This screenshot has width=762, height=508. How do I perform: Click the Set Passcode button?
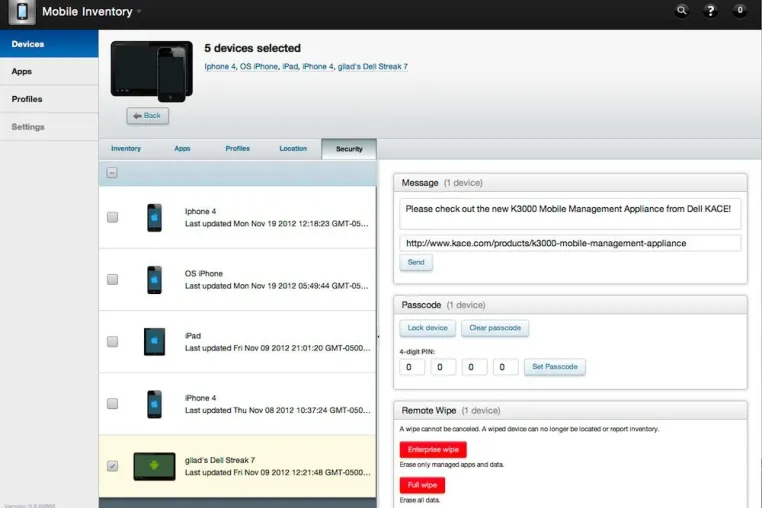555,367
